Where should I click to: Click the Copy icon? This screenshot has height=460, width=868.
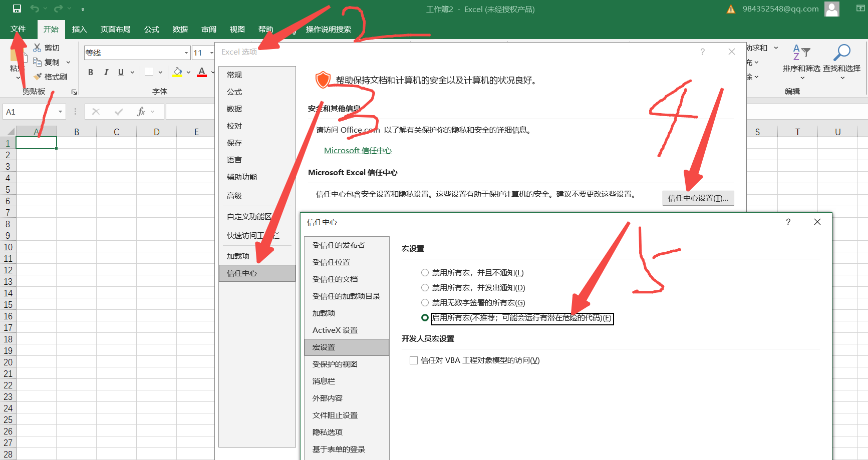[37, 62]
